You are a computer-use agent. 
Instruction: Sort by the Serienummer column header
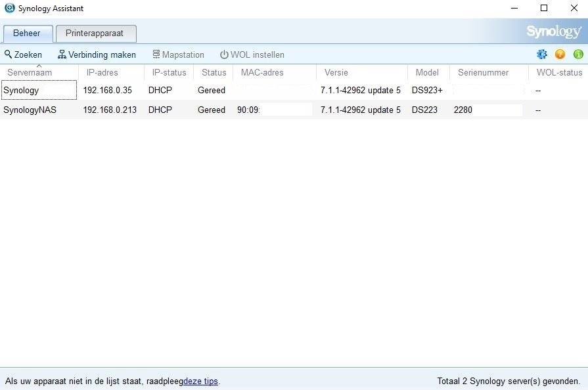[x=489, y=72]
